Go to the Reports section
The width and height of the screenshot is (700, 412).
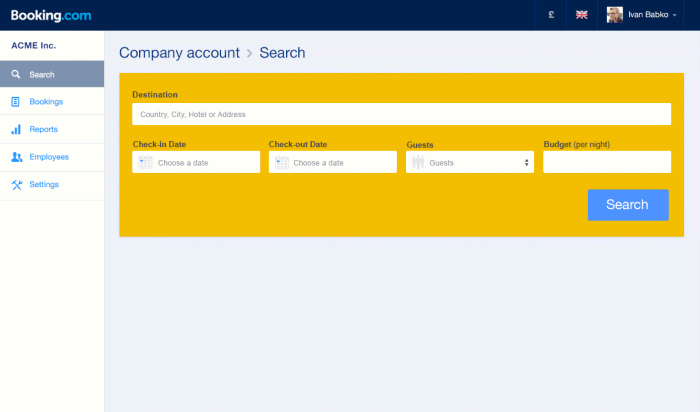coord(43,129)
